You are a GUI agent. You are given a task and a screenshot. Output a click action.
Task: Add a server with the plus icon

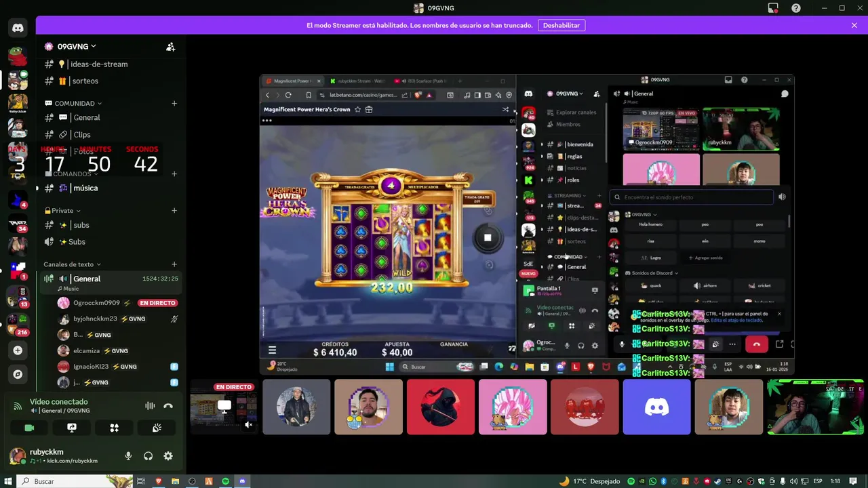[x=18, y=350]
